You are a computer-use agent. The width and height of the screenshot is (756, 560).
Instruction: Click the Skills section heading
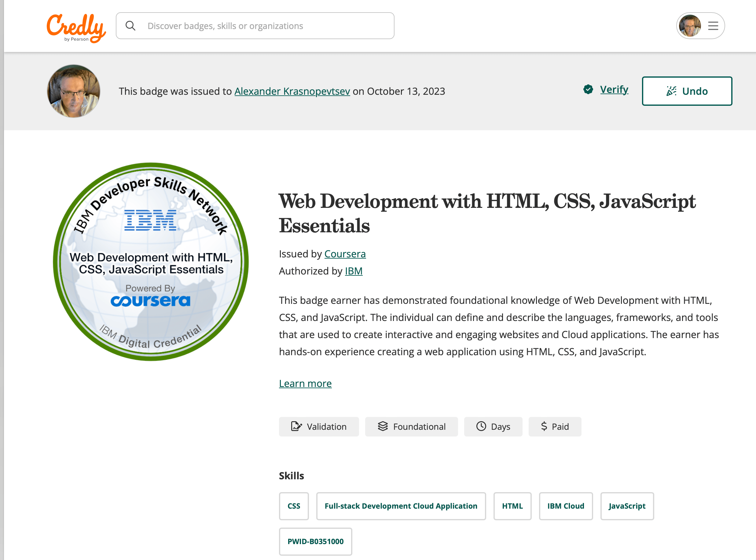coord(292,476)
